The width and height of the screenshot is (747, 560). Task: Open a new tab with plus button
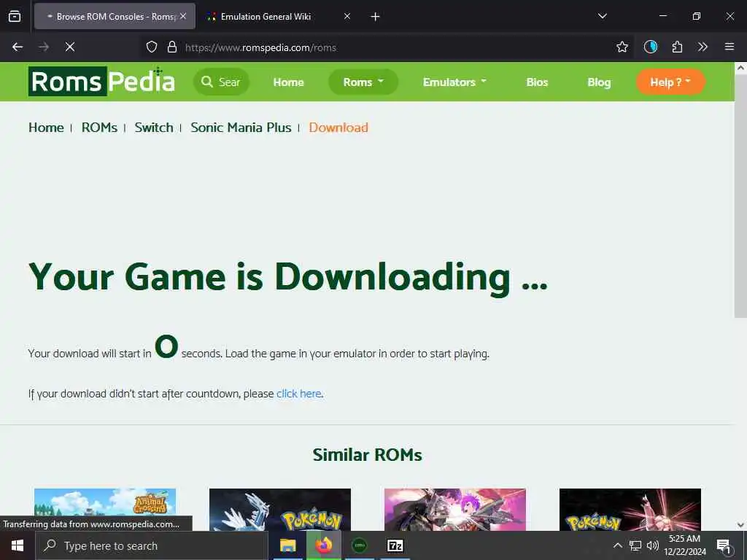(x=376, y=17)
